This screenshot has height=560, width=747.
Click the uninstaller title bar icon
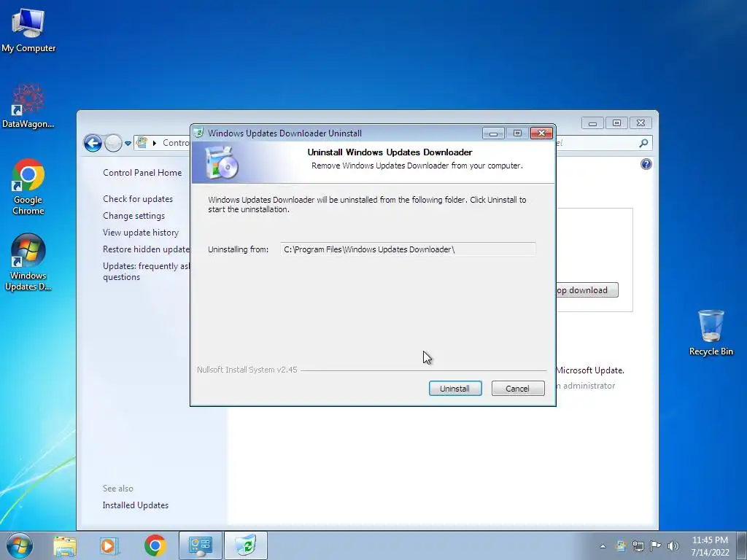coord(200,133)
